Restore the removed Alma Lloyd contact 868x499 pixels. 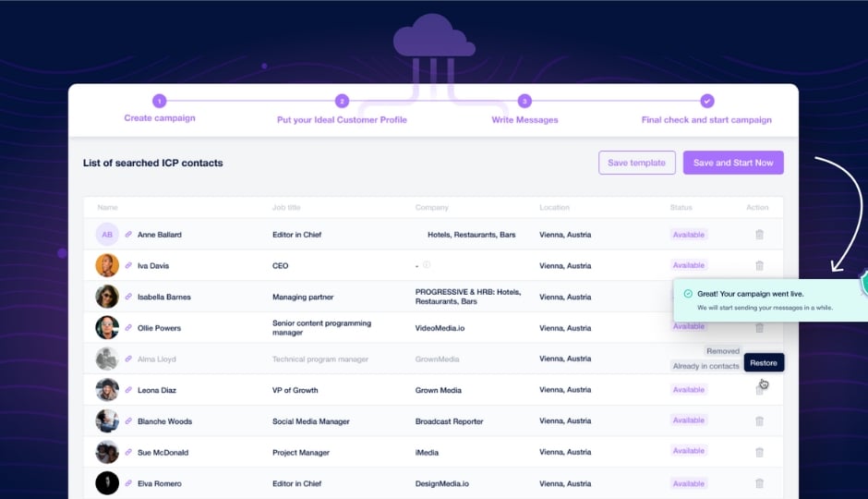click(x=764, y=363)
